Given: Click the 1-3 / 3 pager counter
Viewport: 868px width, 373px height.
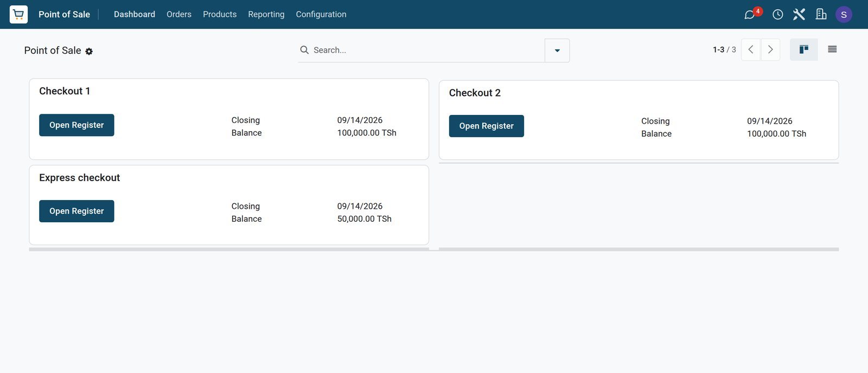Looking at the screenshot, I should pyautogui.click(x=724, y=49).
